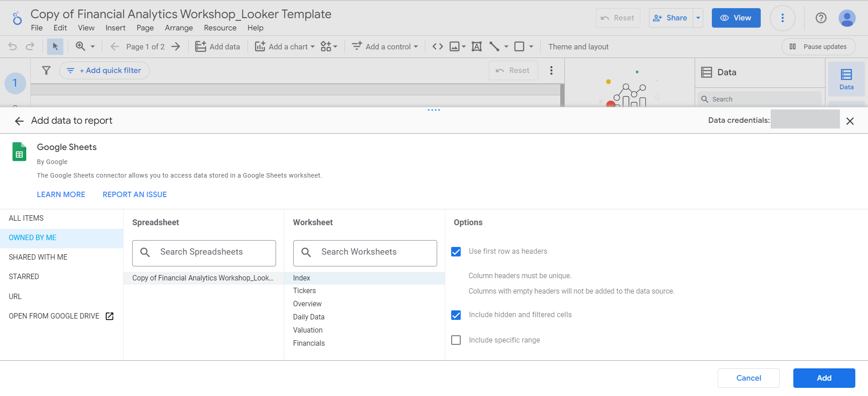The height and width of the screenshot is (396, 868).
Task: Open the Edit menu
Action: [x=60, y=28]
